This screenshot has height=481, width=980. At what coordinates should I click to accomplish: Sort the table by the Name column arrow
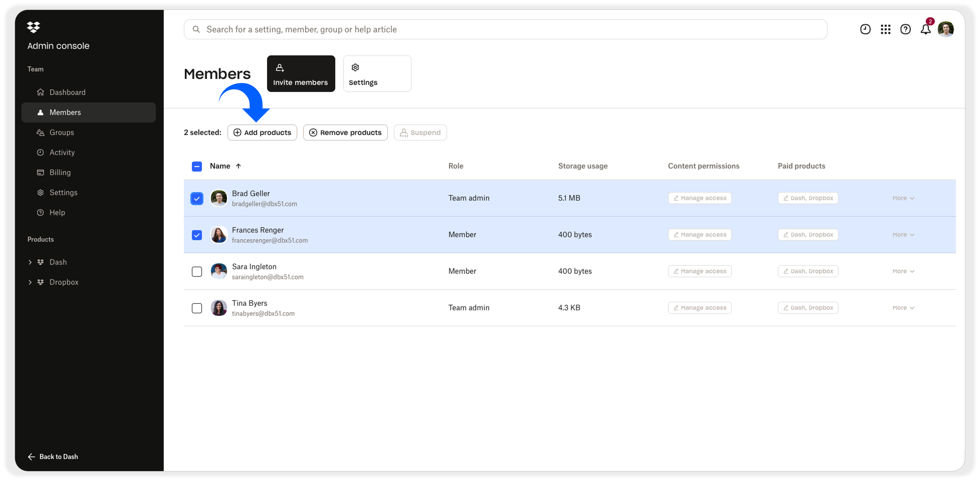pyautogui.click(x=239, y=166)
